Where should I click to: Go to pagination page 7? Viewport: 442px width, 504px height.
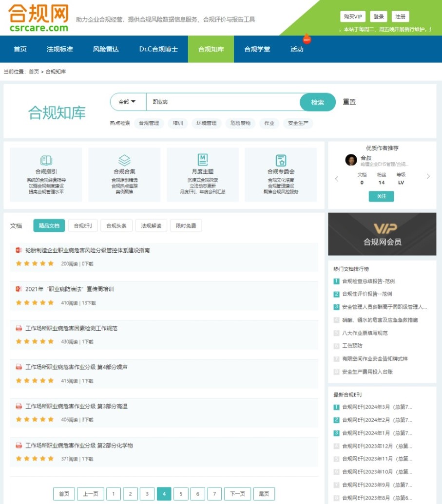tap(214, 494)
